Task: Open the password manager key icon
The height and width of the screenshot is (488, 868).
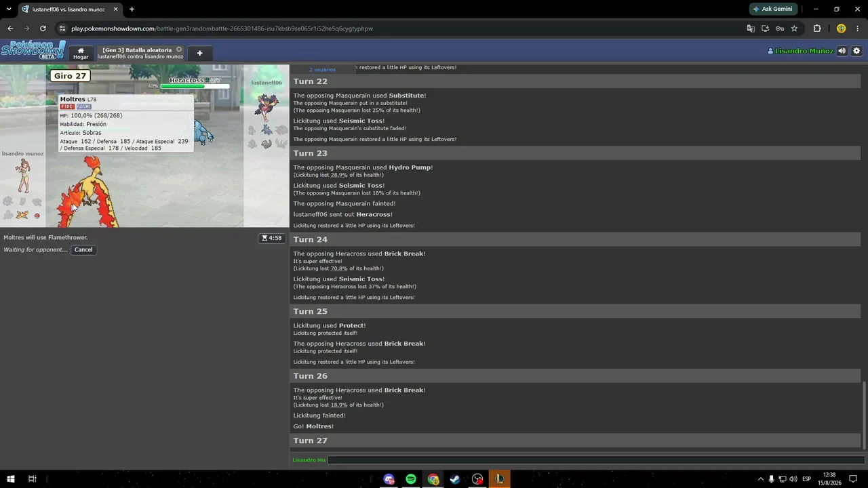Action: click(x=780, y=28)
